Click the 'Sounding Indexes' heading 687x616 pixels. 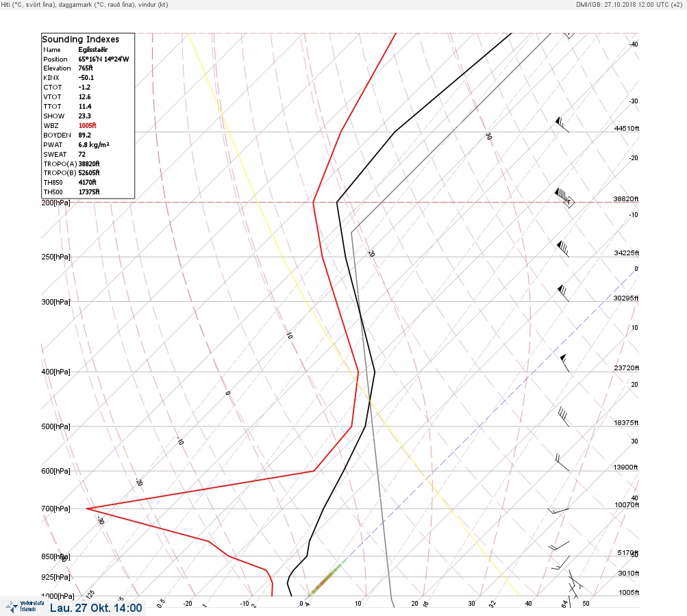81,39
